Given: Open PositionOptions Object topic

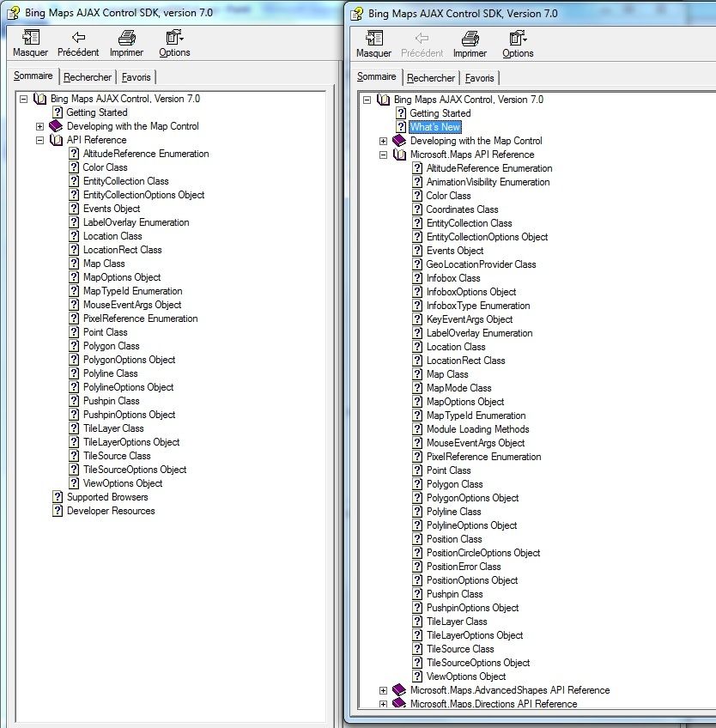Looking at the screenshot, I should coord(472,580).
